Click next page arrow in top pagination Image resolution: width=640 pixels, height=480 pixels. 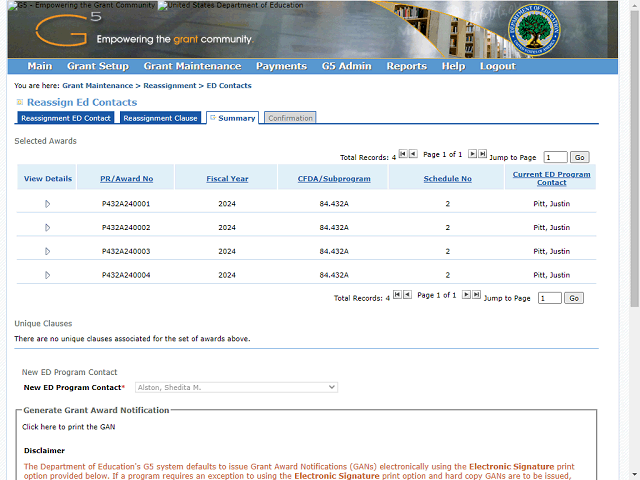[x=473, y=155]
